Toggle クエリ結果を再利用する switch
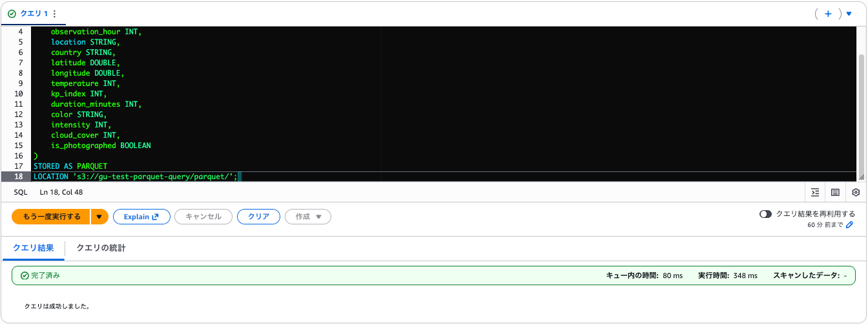 (x=766, y=214)
